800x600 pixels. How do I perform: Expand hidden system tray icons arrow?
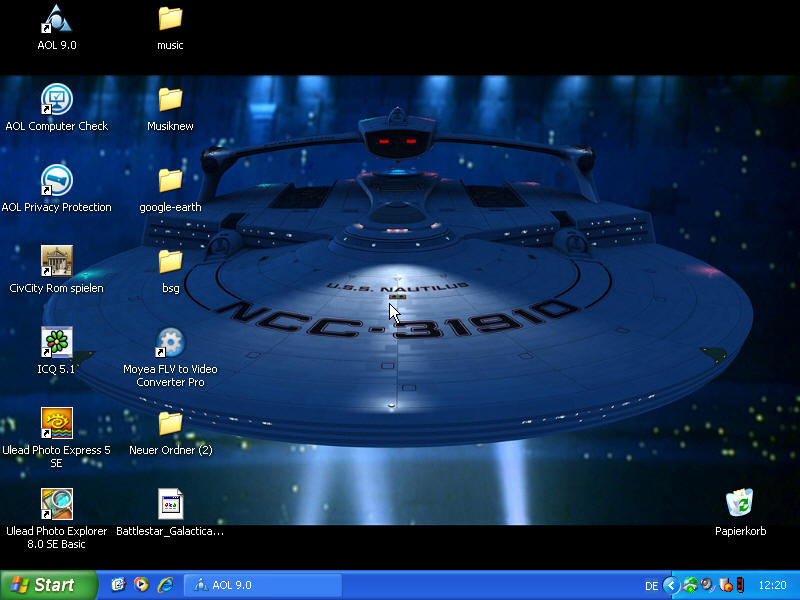pyautogui.click(x=672, y=585)
